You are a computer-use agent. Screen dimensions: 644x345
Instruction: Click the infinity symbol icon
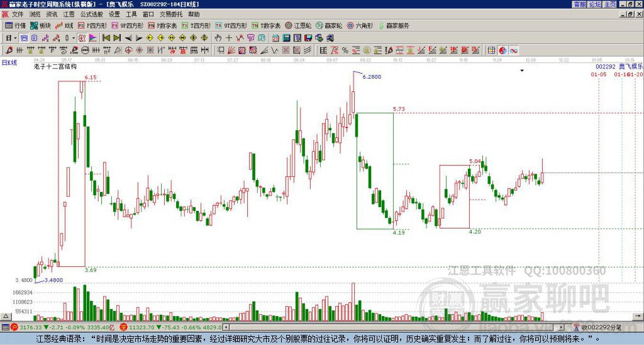(514, 50)
